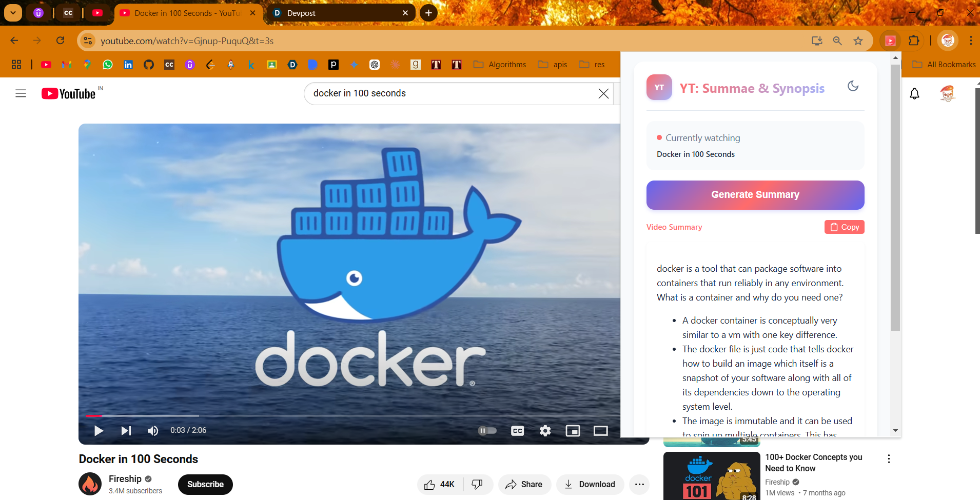Viewport: 980px width, 500px height.
Task: Download the video
Action: point(590,485)
